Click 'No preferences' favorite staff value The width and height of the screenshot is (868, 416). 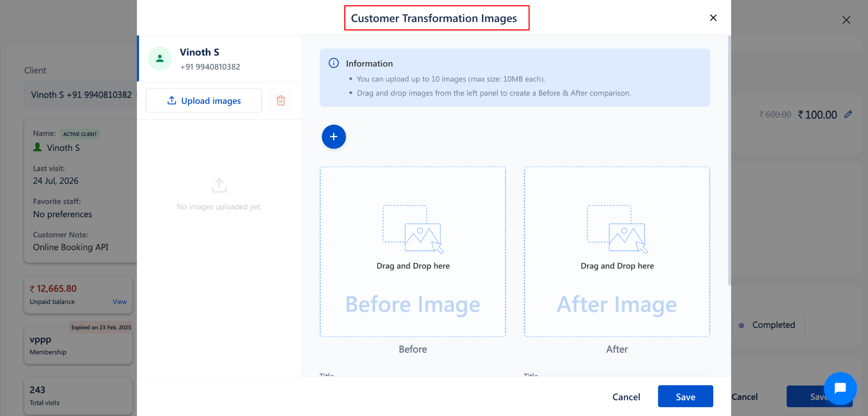click(x=63, y=214)
